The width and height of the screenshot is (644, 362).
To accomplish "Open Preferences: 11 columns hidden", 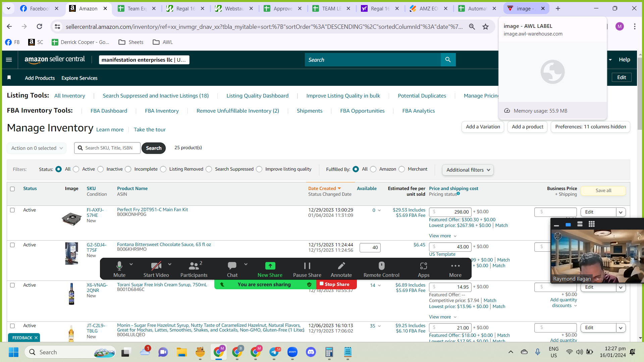I will (x=590, y=127).
